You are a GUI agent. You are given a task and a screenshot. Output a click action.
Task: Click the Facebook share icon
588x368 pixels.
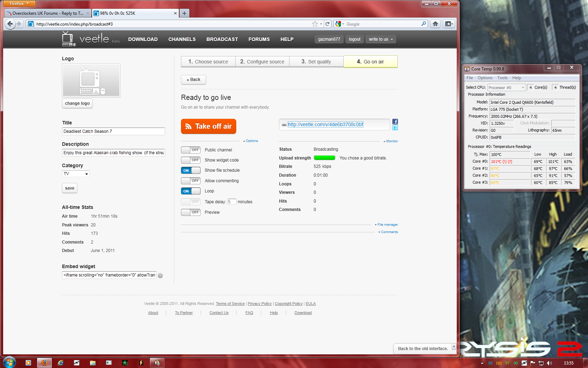[395, 122]
